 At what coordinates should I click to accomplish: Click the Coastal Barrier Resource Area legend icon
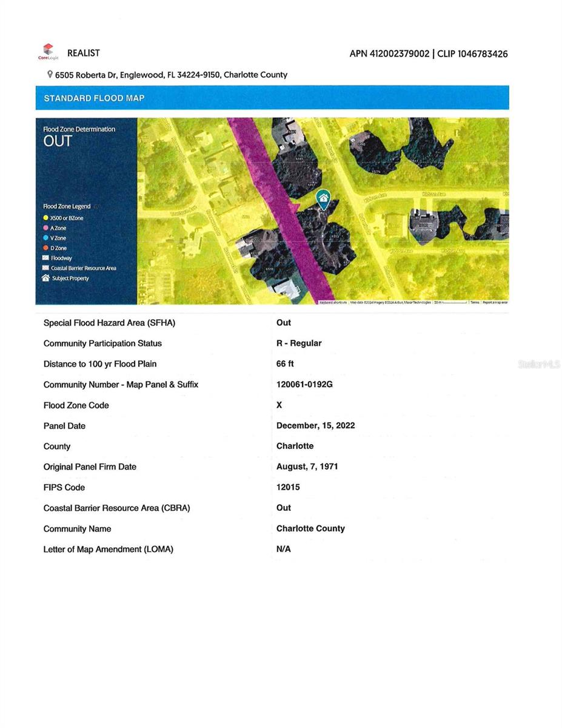click(x=45, y=268)
